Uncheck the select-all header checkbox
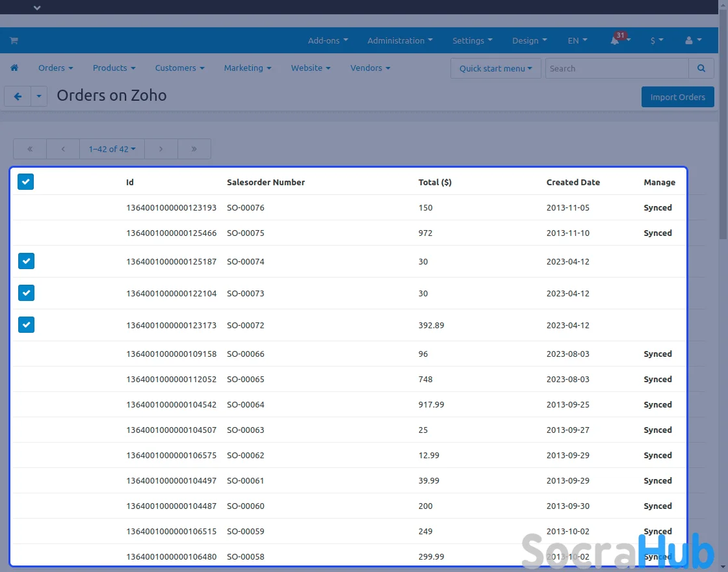 pyautogui.click(x=25, y=182)
